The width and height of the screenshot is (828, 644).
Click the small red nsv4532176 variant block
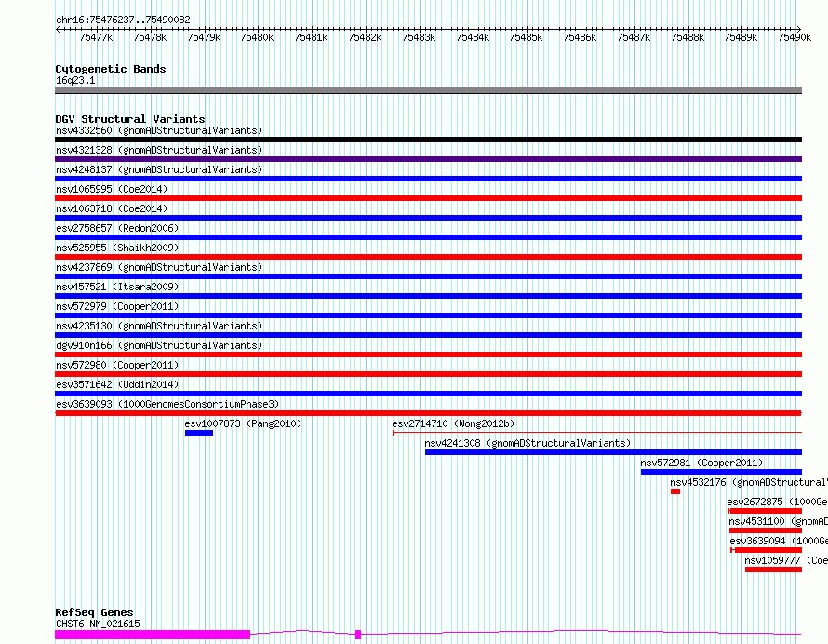pyautogui.click(x=675, y=491)
